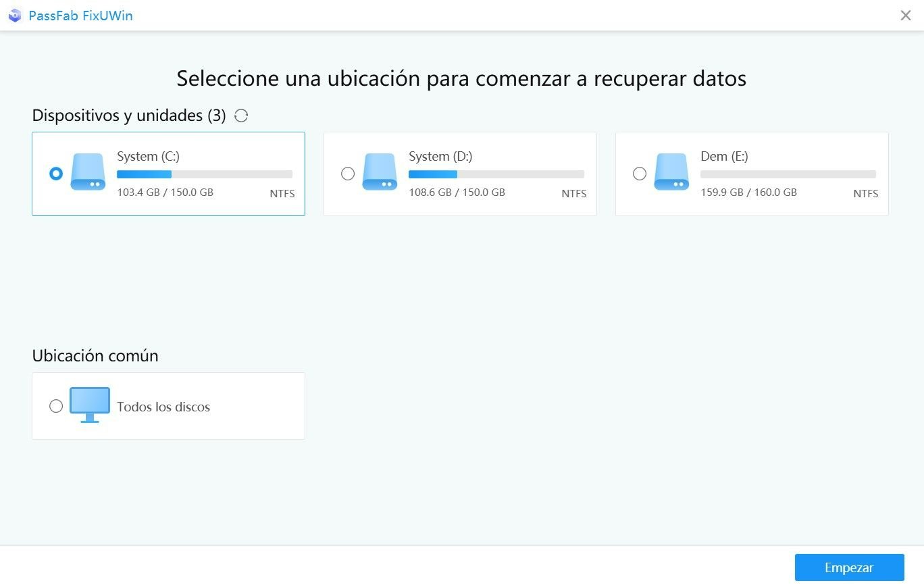The height and width of the screenshot is (587, 924).
Task: Click the System (C:) drive icon
Action: point(88,172)
